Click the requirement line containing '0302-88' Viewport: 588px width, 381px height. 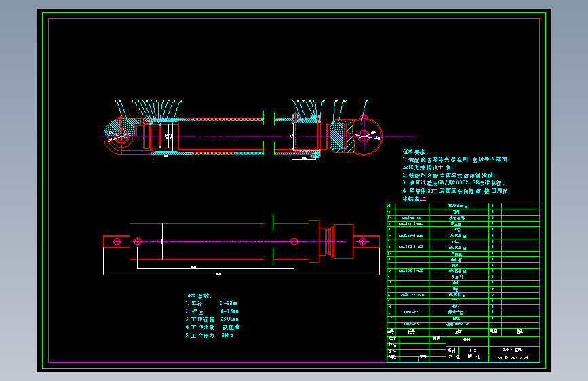(x=453, y=183)
